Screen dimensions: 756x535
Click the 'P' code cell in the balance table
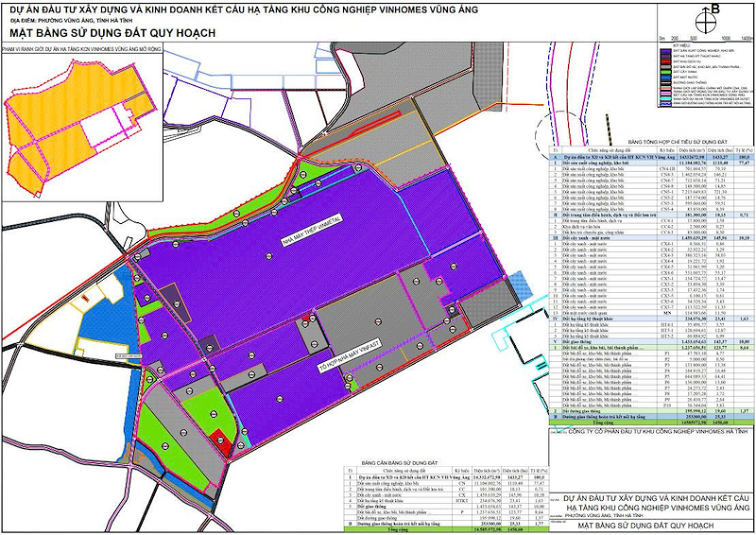pos(462,512)
